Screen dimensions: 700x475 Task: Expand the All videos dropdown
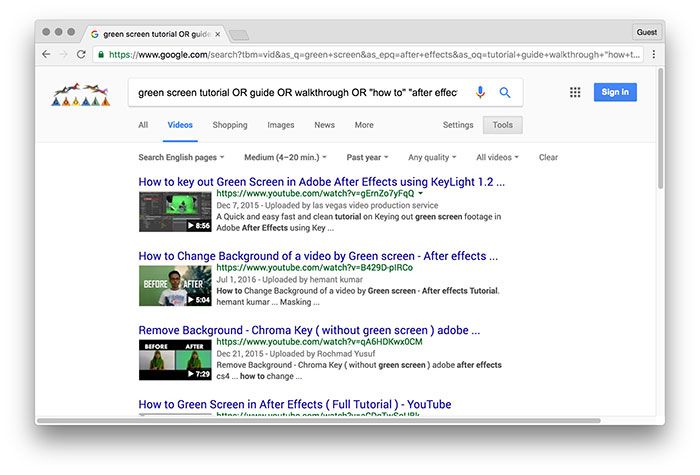pos(497,157)
